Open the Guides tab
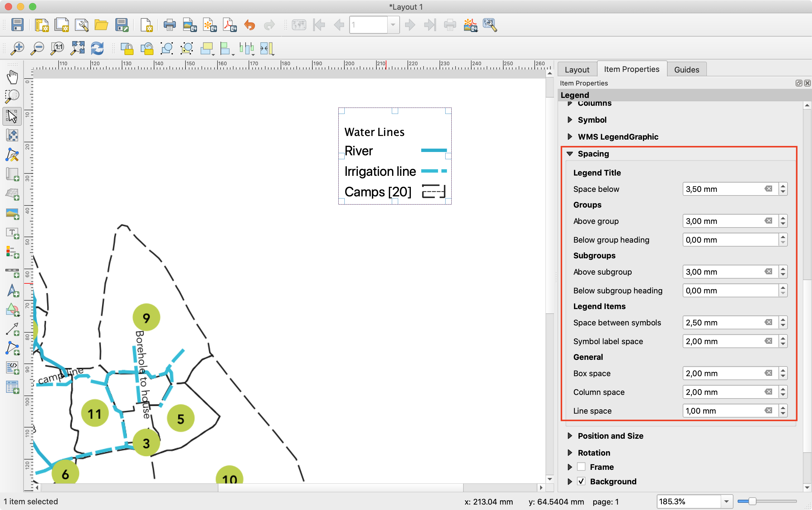 (x=686, y=69)
